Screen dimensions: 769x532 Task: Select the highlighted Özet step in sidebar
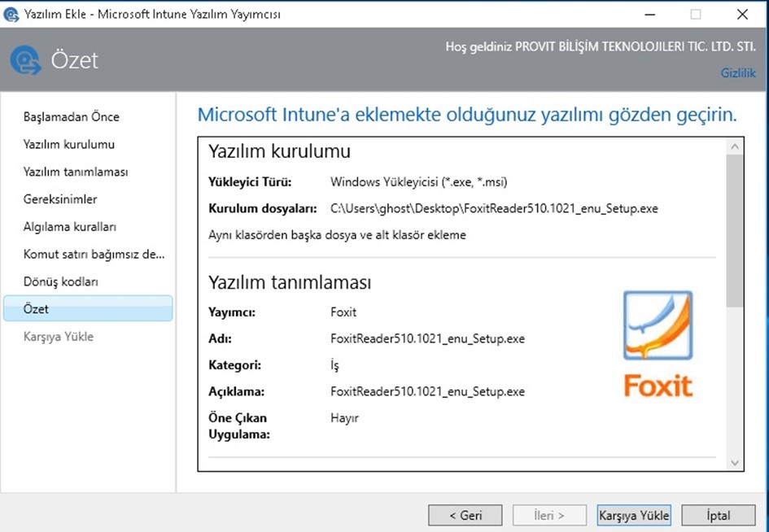(x=88, y=308)
